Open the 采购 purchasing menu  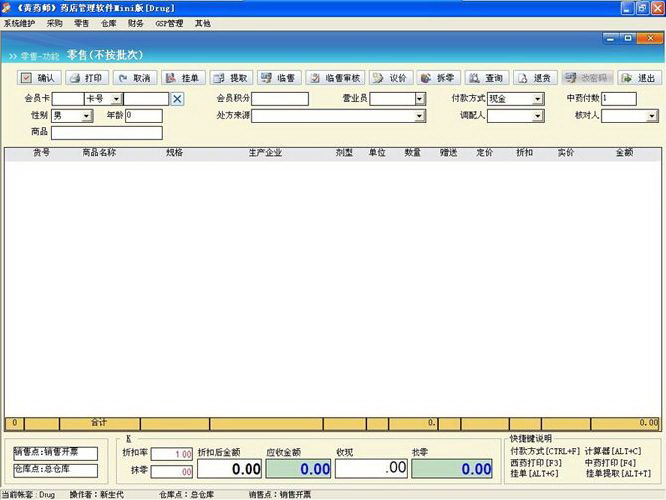pos(54,24)
